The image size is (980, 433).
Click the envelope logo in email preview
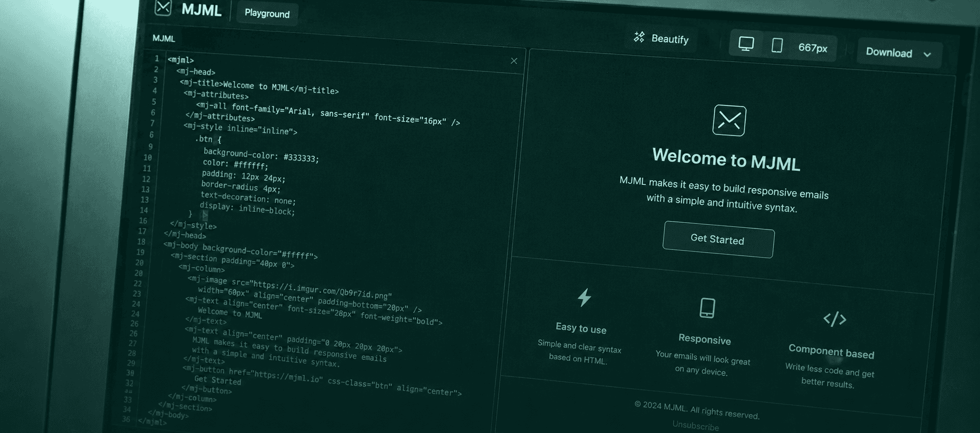click(x=729, y=120)
